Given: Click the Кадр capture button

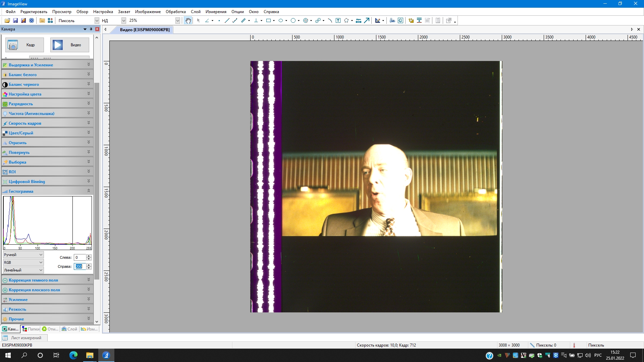Looking at the screenshot, I should (x=24, y=45).
